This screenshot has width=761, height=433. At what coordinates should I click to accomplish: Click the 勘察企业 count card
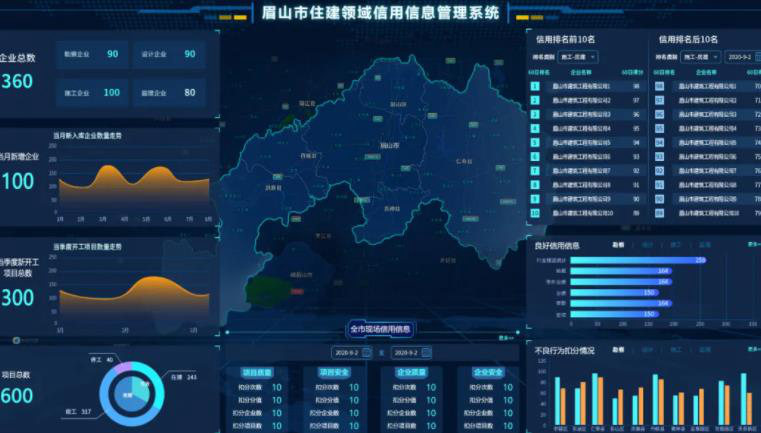pos(91,54)
